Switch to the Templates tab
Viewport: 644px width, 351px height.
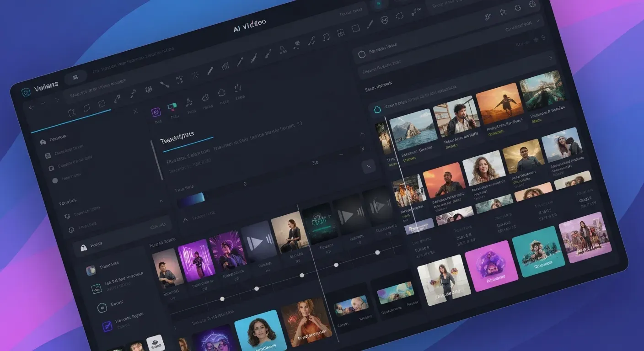point(178,134)
